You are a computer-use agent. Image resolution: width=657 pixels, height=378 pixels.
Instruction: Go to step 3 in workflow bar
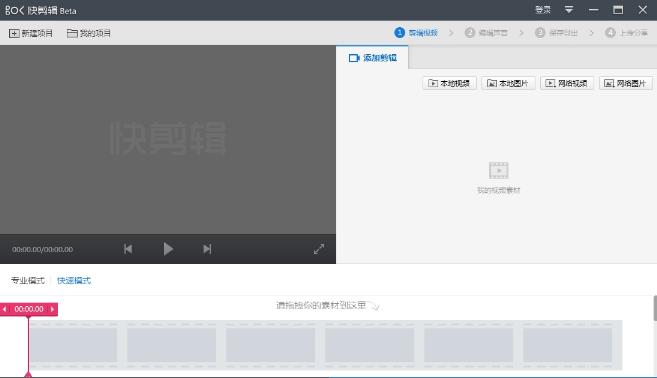556,33
